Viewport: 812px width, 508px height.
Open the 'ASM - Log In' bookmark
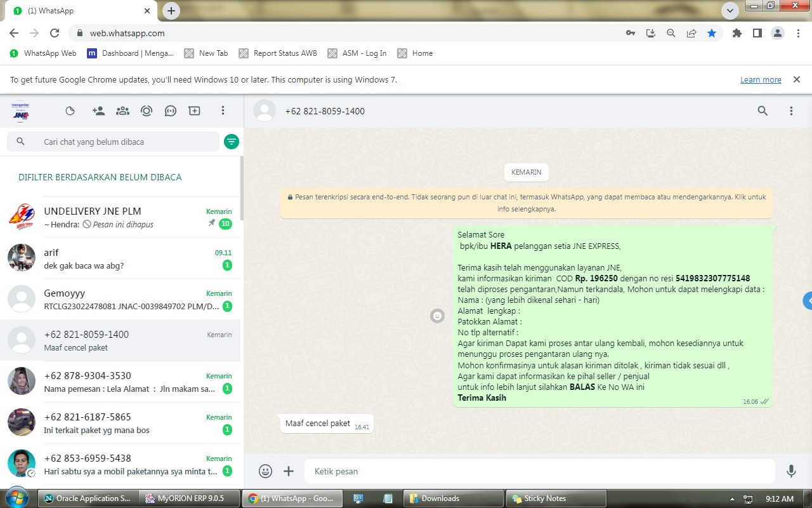357,53
